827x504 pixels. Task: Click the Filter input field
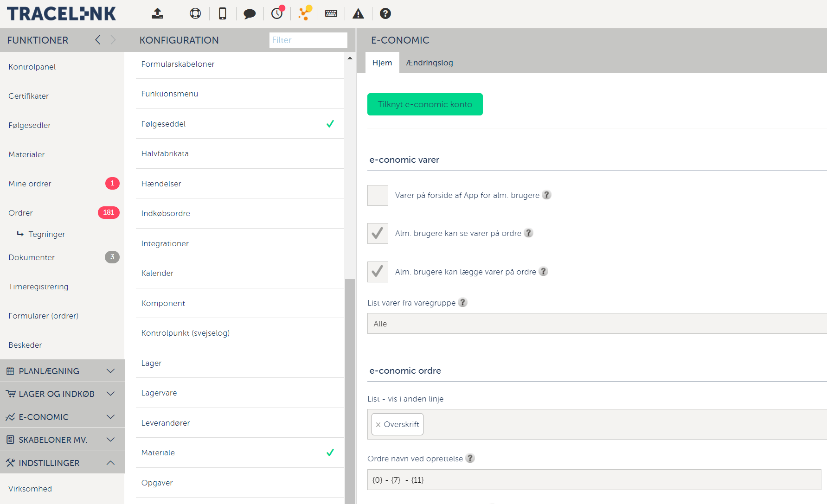[308, 40]
